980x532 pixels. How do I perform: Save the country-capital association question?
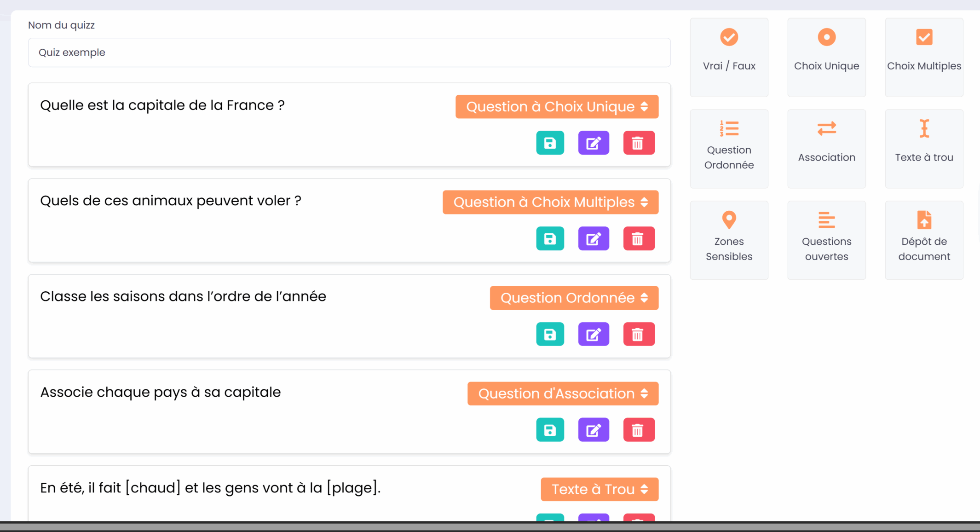(550, 430)
